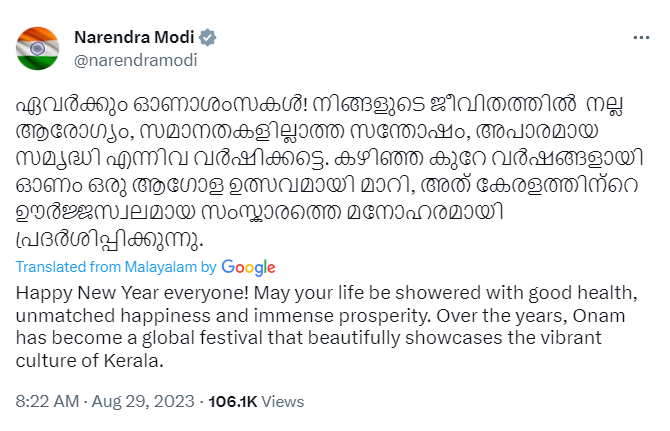Click the 8:22 AM timestamp
Image resolution: width=670 pixels, height=431 pixels.
[47, 402]
